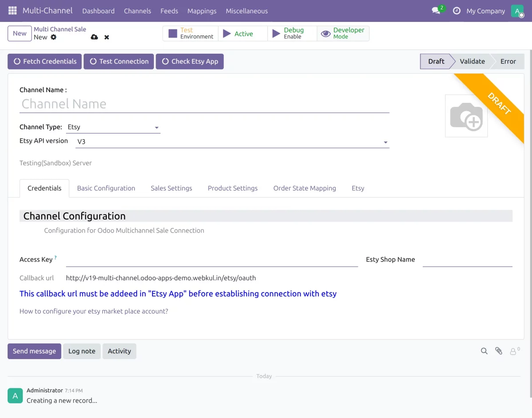Click the Multi Channel Sale breadcrumb
The width and height of the screenshot is (532, 418).
click(x=60, y=29)
